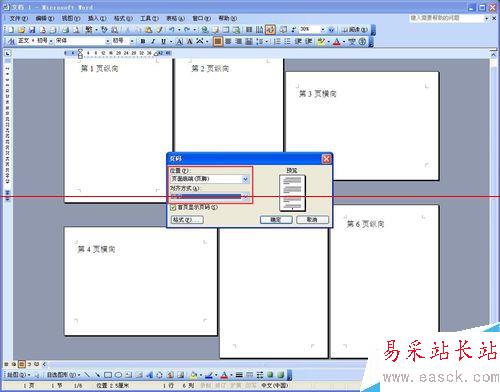Click the New blank document icon
This screenshot has width=500, height=392.
(11, 30)
